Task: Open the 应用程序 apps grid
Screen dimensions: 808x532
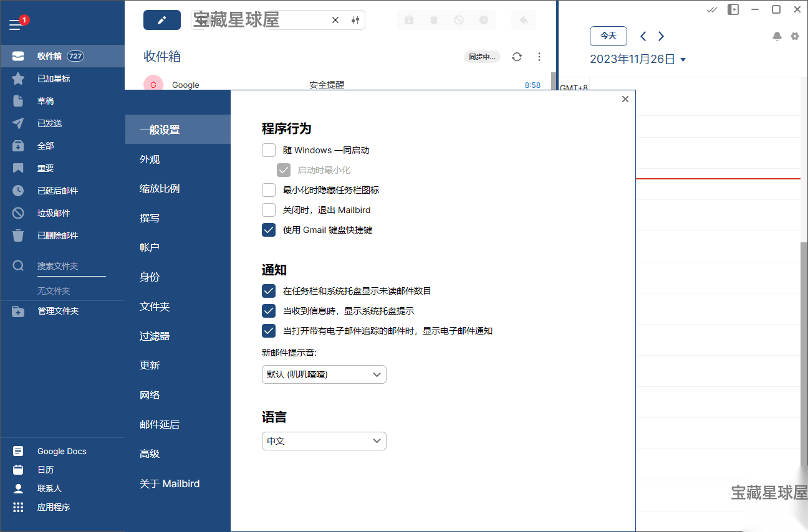Action: pos(62,507)
